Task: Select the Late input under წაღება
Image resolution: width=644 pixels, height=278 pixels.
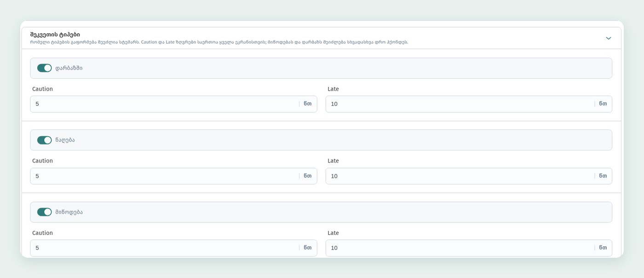Action: coord(469,176)
